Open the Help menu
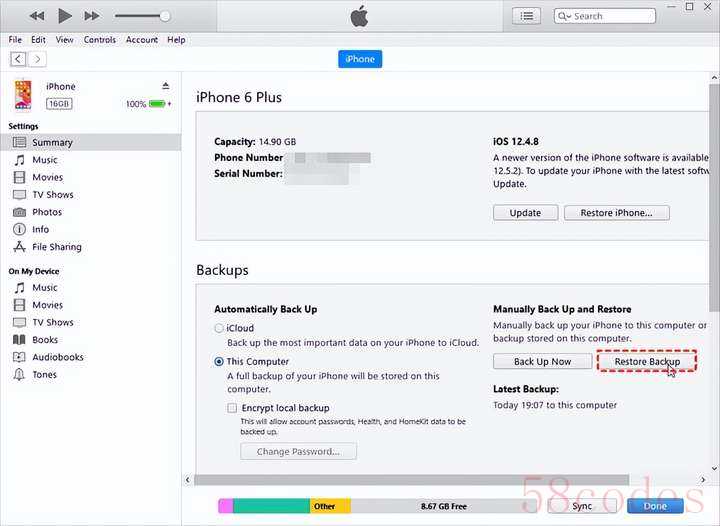The width and height of the screenshot is (720, 526). point(176,40)
